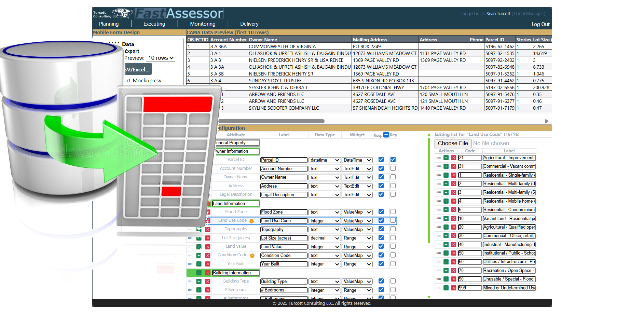Click the orange badge next to Condition Code
644x314 pixels.
point(252,255)
